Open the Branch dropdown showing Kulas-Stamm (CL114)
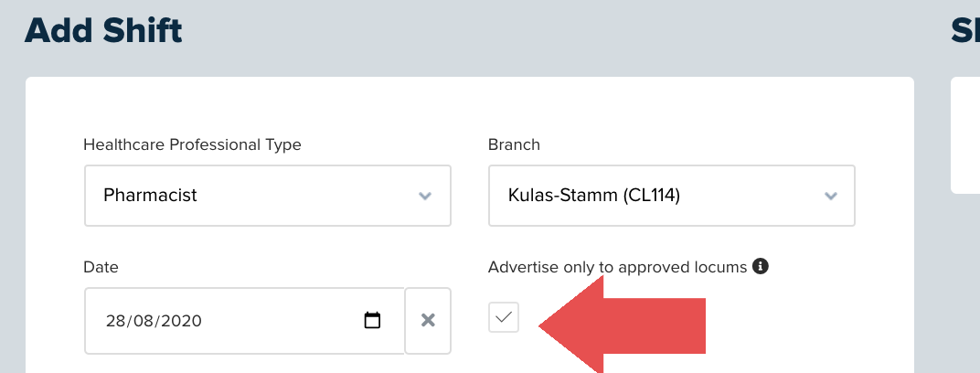The width and height of the screenshot is (980, 373). [672, 196]
